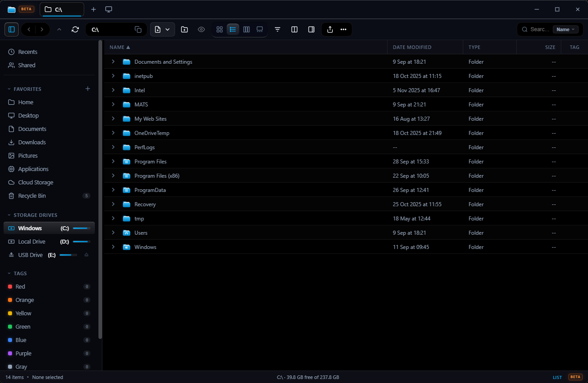Create a new folder
Image resolution: width=588 pixels, height=383 pixels.
184,29
